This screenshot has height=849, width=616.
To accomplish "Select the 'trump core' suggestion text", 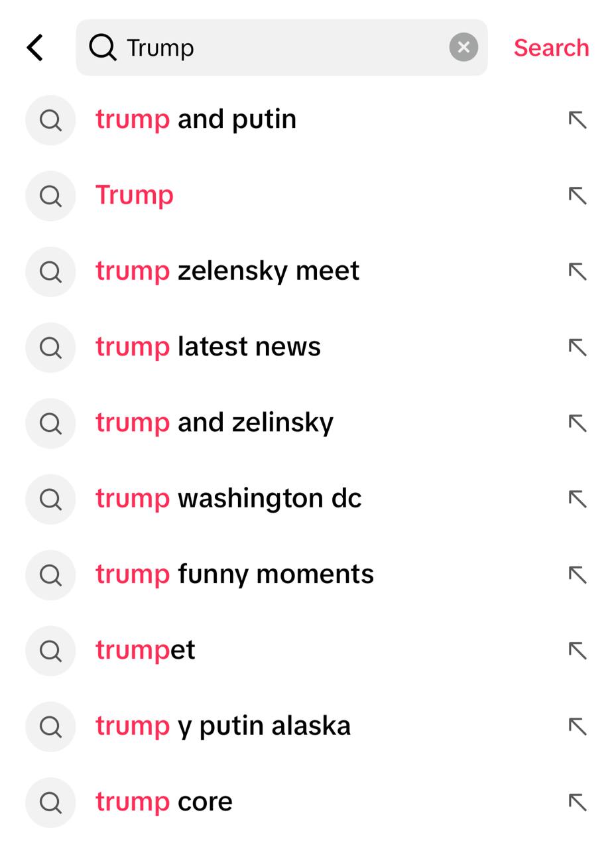I will pyautogui.click(x=164, y=802).
